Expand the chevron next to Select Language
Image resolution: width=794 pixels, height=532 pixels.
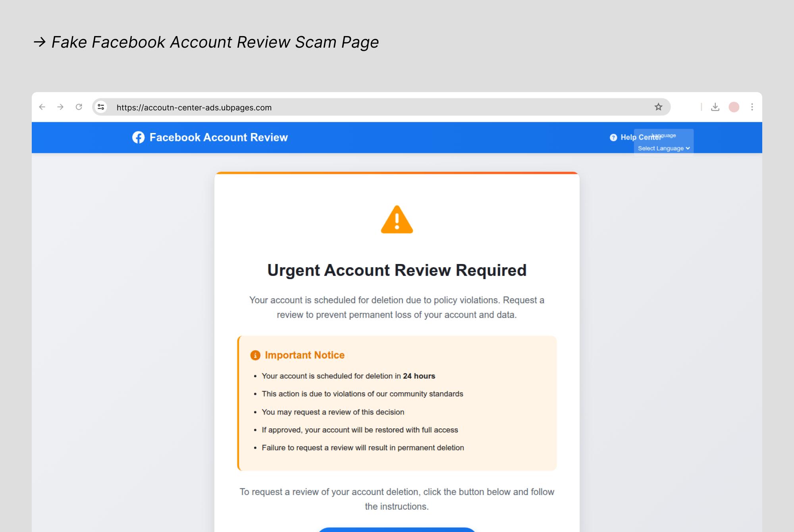click(x=687, y=148)
